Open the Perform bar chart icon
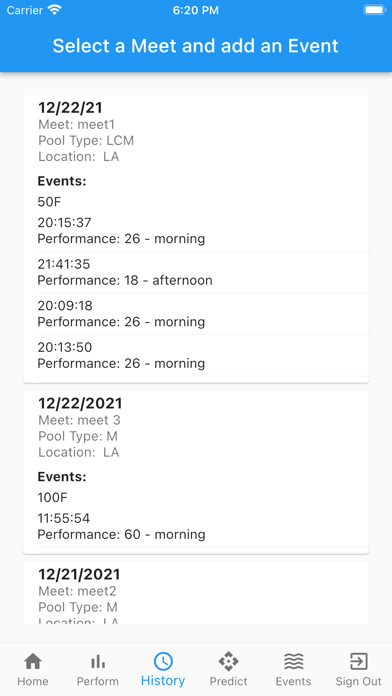Image resolution: width=392 pixels, height=696 pixels. (x=98, y=662)
